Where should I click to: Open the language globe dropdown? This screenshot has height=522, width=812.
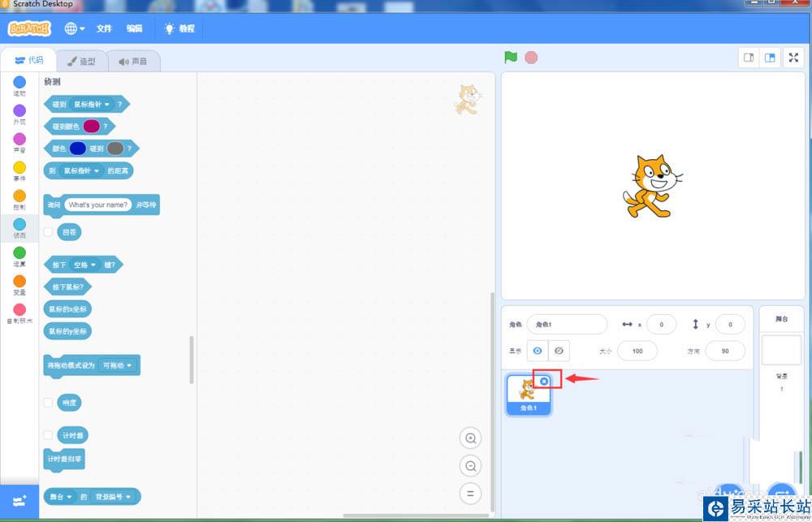[x=74, y=28]
